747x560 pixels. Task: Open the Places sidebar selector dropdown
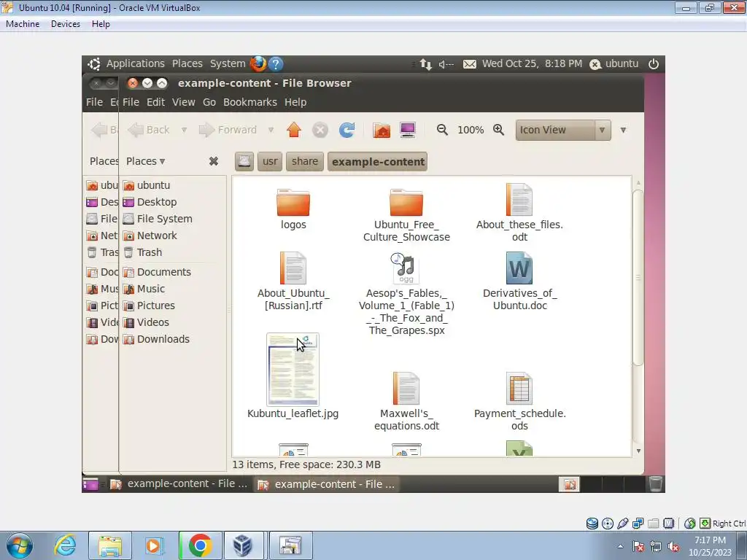[145, 161]
